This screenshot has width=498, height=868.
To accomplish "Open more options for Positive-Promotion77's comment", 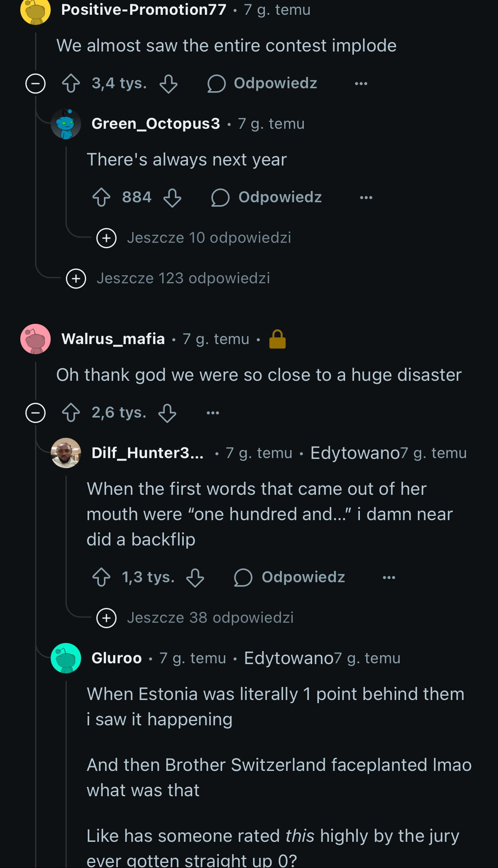I will (x=361, y=84).
